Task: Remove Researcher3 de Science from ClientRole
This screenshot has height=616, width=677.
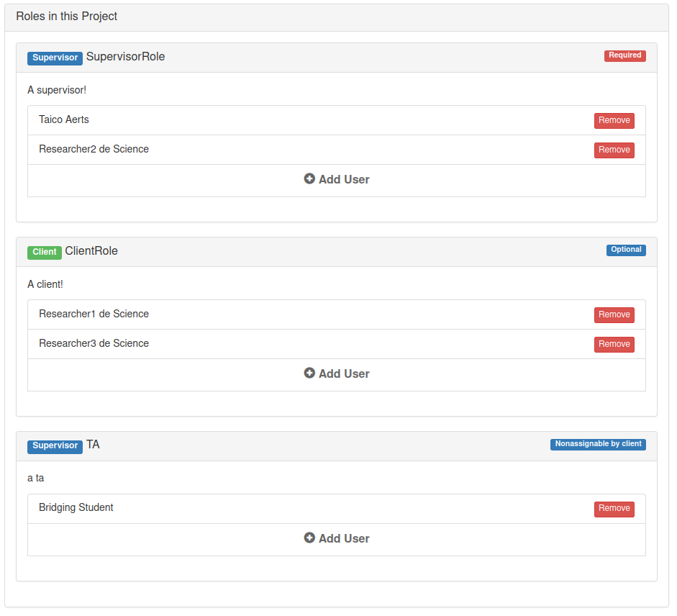Action: pos(614,344)
